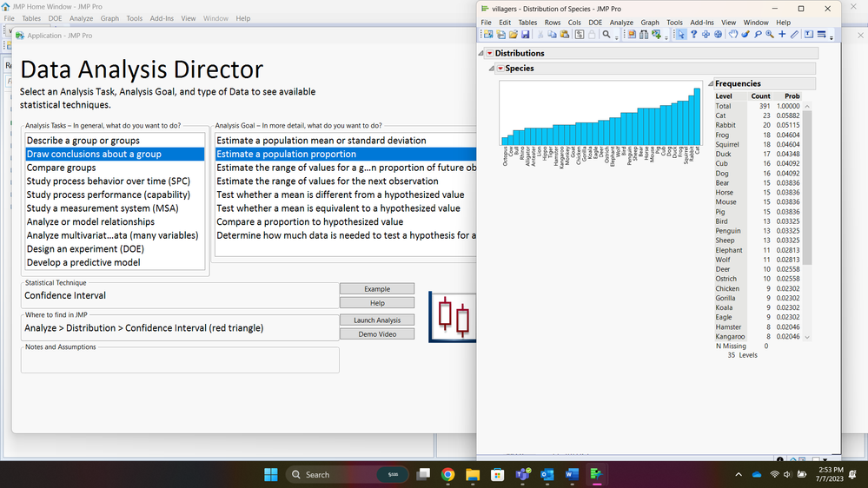The width and height of the screenshot is (868, 488).
Task: Click the Search magnifier toolbar icon
Action: [x=606, y=35]
